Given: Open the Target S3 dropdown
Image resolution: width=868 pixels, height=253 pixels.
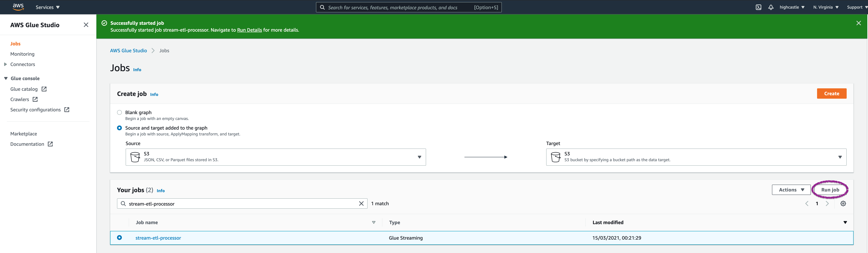Looking at the screenshot, I should point(696,157).
